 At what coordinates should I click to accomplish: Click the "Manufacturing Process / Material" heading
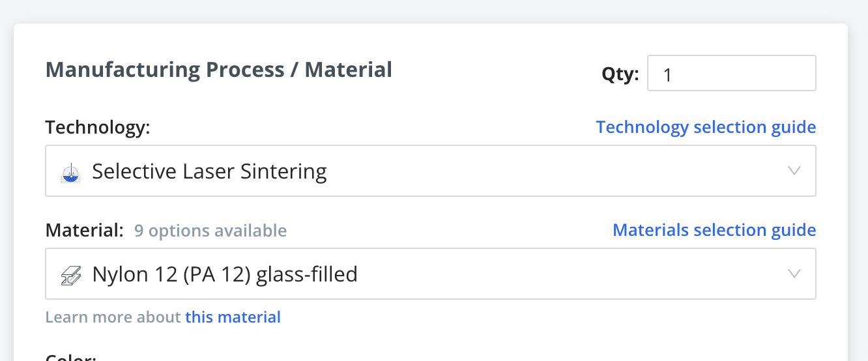[218, 69]
